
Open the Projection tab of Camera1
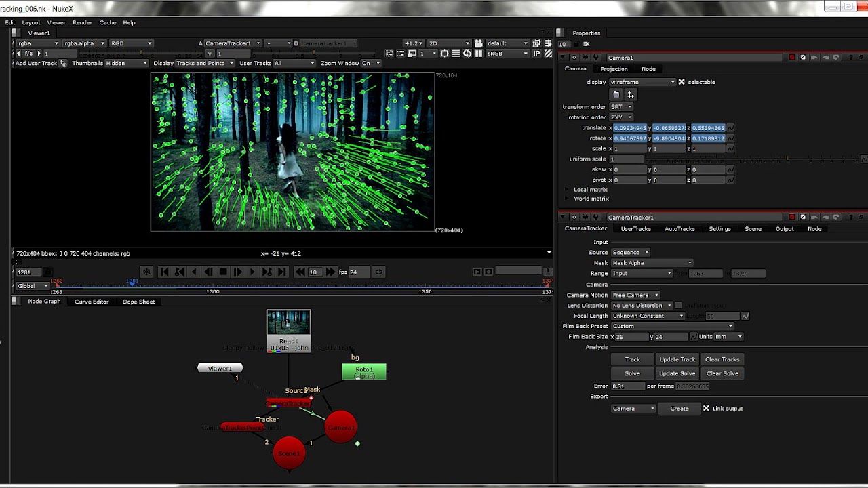(614, 69)
